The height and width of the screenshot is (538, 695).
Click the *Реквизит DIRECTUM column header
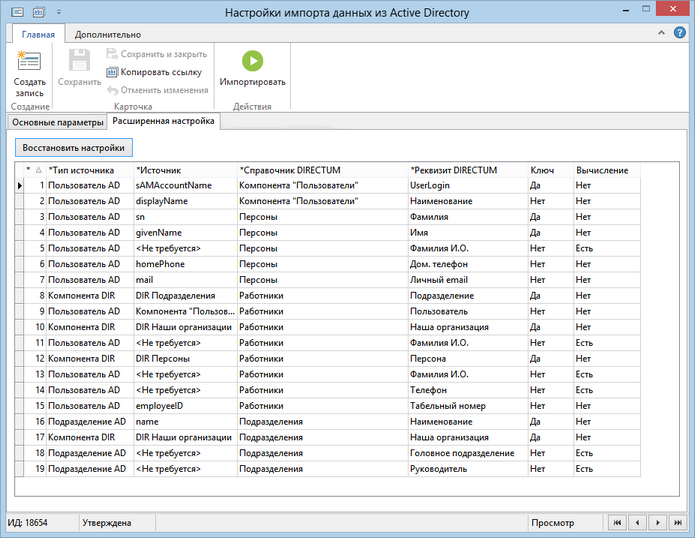click(468, 170)
